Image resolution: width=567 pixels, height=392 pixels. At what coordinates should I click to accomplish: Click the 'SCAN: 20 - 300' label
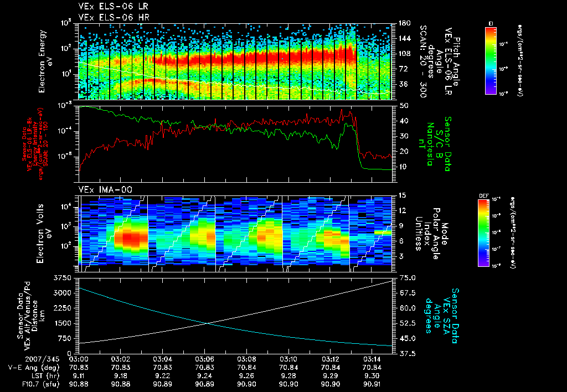click(x=422, y=61)
